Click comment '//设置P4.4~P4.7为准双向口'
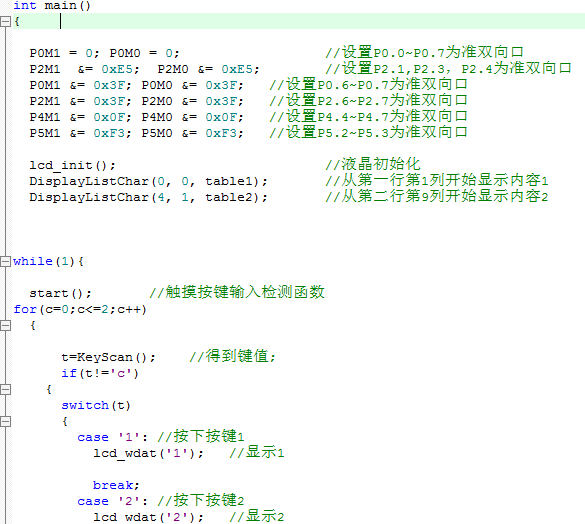Screen dimensions: 585x524 (x=369, y=117)
